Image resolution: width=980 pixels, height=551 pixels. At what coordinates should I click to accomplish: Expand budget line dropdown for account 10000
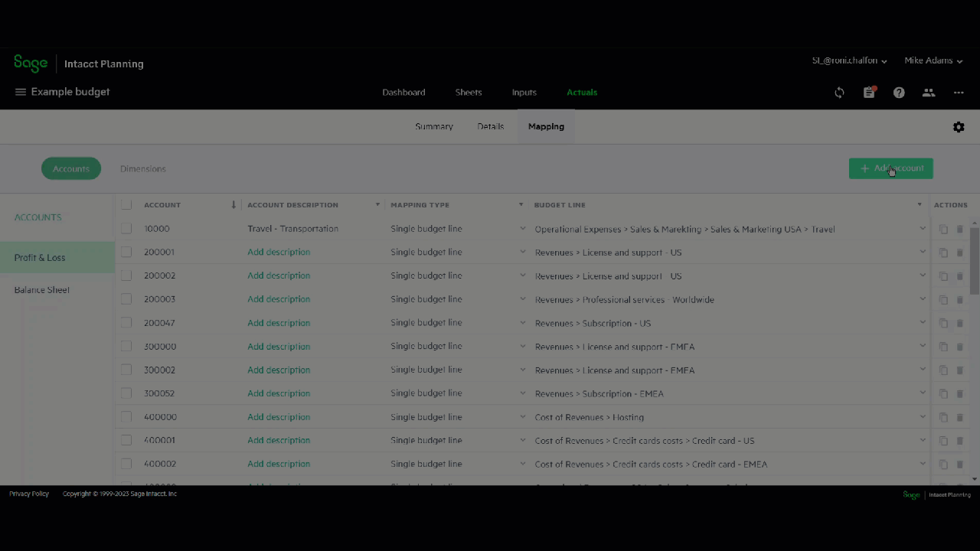click(922, 229)
